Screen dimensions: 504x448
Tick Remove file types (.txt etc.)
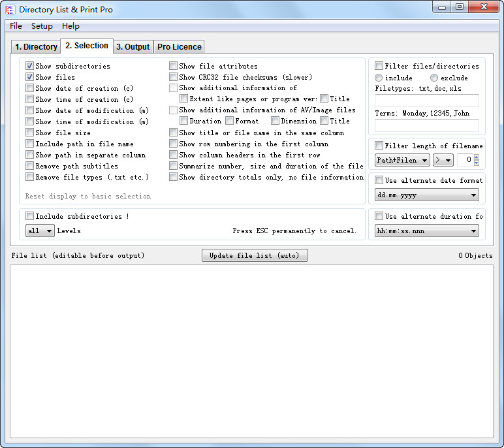pyautogui.click(x=29, y=177)
